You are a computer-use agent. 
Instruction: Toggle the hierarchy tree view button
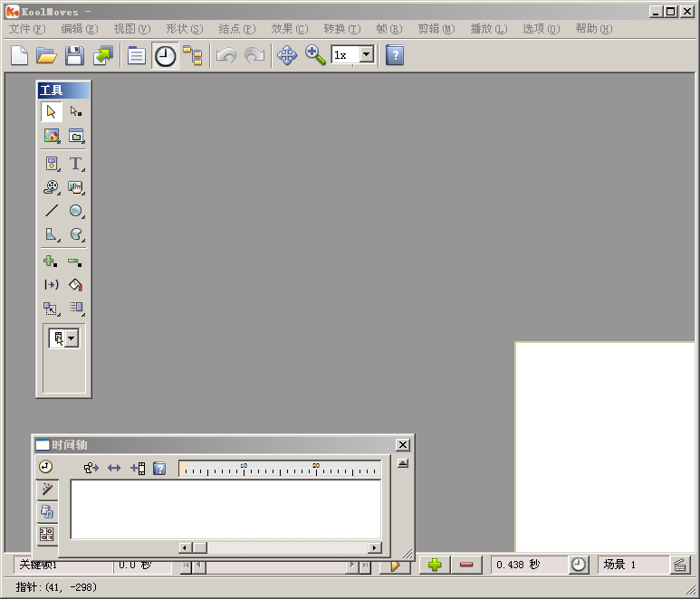193,56
